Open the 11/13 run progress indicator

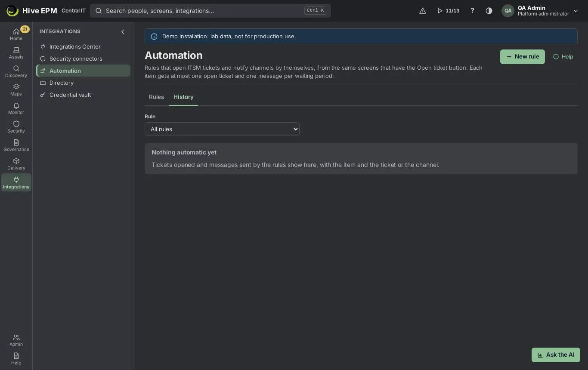(448, 11)
